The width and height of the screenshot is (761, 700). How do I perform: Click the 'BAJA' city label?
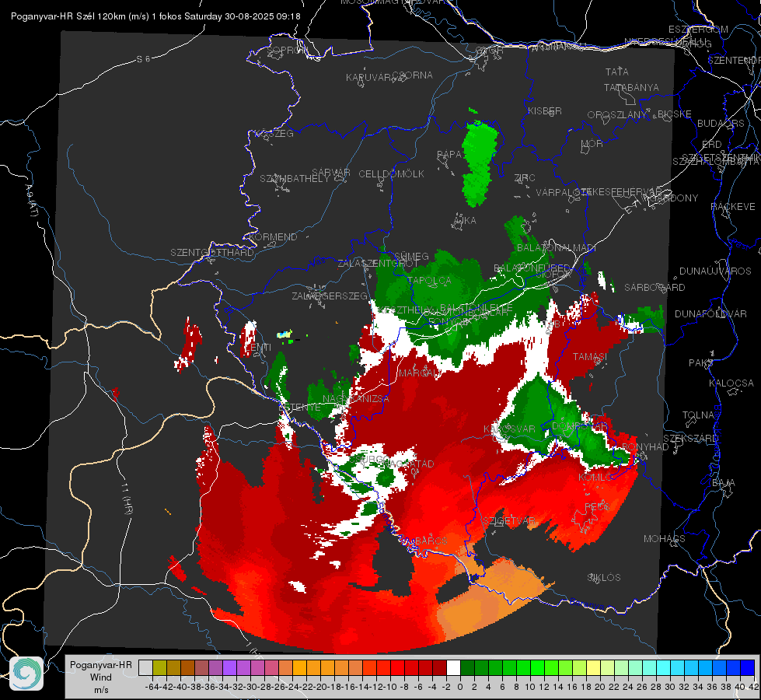point(724,483)
